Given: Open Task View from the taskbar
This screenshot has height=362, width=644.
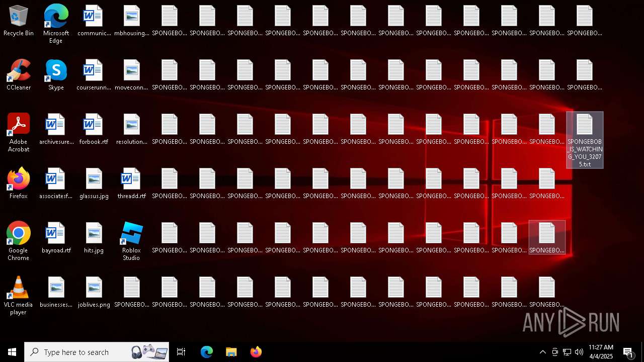Looking at the screenshot, I should (181, 352).
